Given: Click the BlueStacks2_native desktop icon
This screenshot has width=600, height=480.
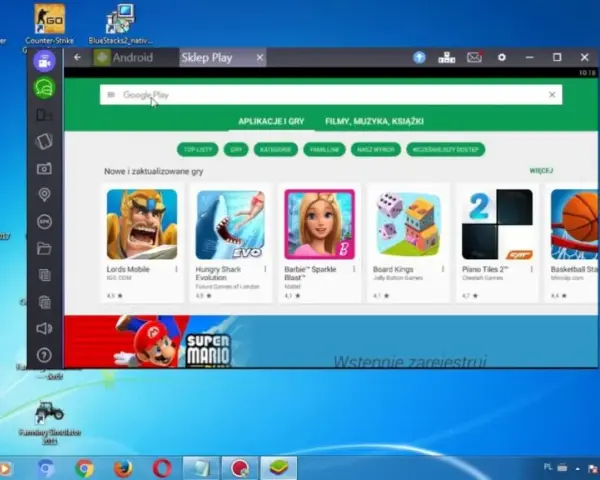Looking at the screenshot, I should coord(121,24).
